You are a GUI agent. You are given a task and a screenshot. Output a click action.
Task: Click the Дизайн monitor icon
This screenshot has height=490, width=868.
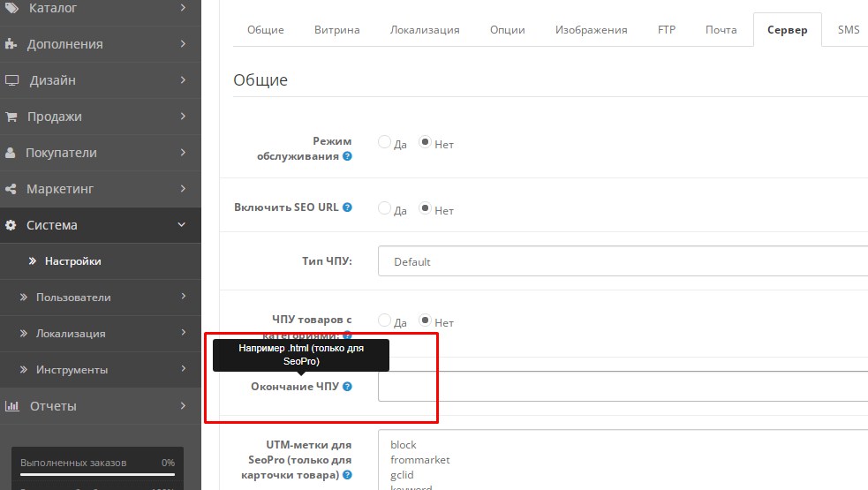point(11,80)
